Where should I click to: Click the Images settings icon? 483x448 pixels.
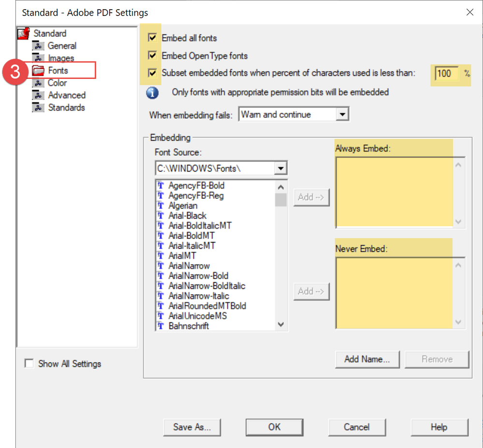click(38, 58)
